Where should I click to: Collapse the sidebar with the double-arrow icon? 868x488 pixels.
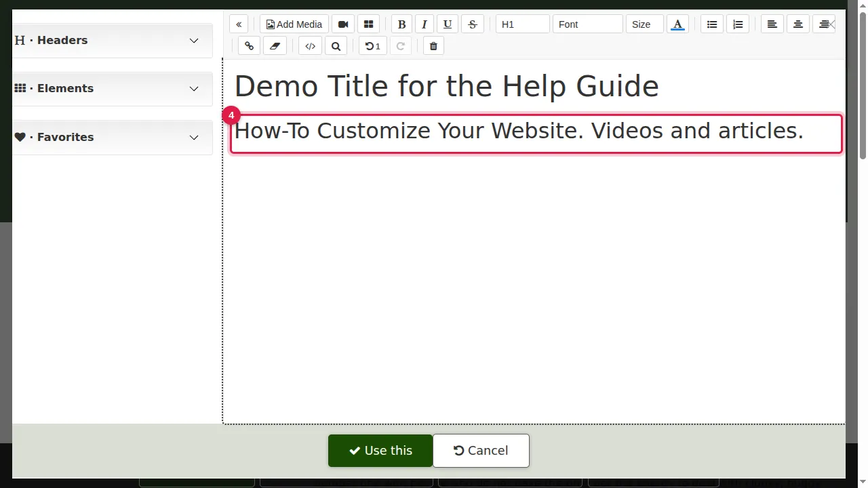pyautogui.click(x=239, y=24)
